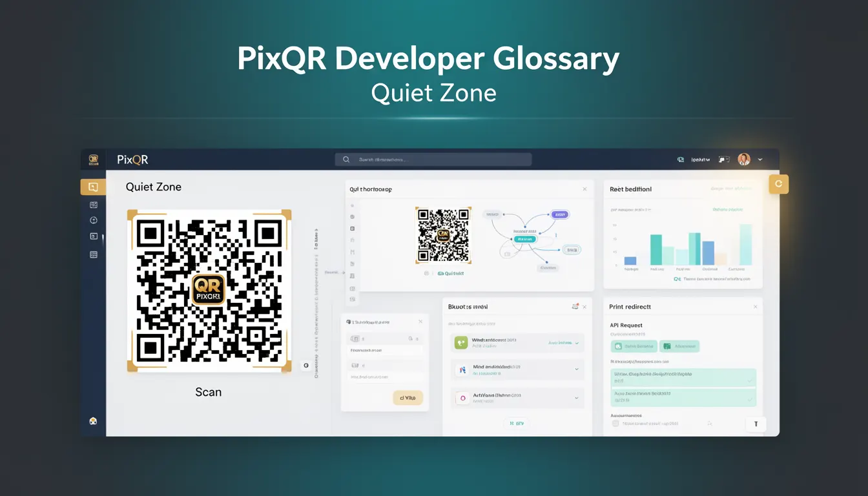
Task: Click the tallest bar in the chart
Action: point(746,245)
